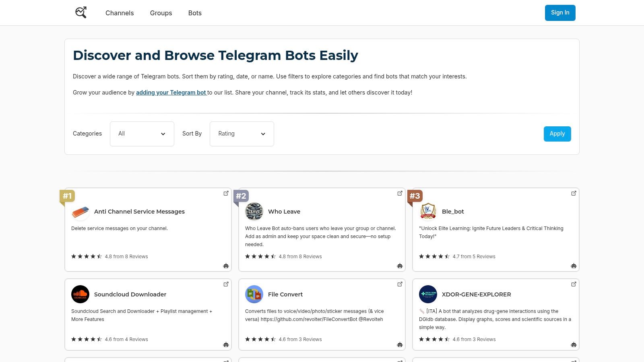Viewport: 644px width, 362px height.
Task: Click bot icon on Who Leave card
Action: pyautogui.click(x=400, y=266)
